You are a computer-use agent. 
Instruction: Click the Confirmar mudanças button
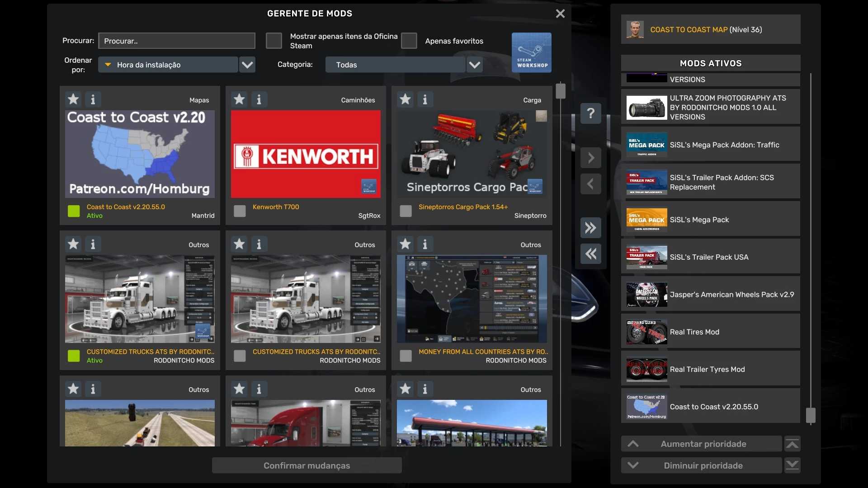coord(307,465)
